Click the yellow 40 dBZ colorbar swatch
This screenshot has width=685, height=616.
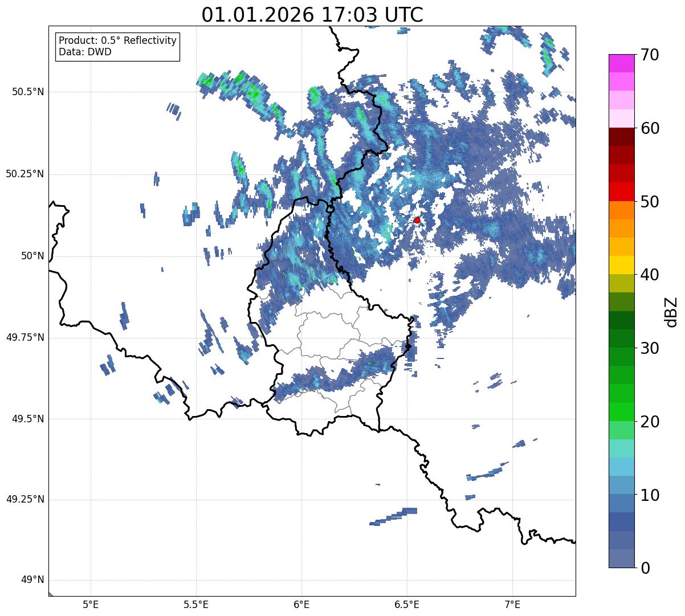point(622,265)
